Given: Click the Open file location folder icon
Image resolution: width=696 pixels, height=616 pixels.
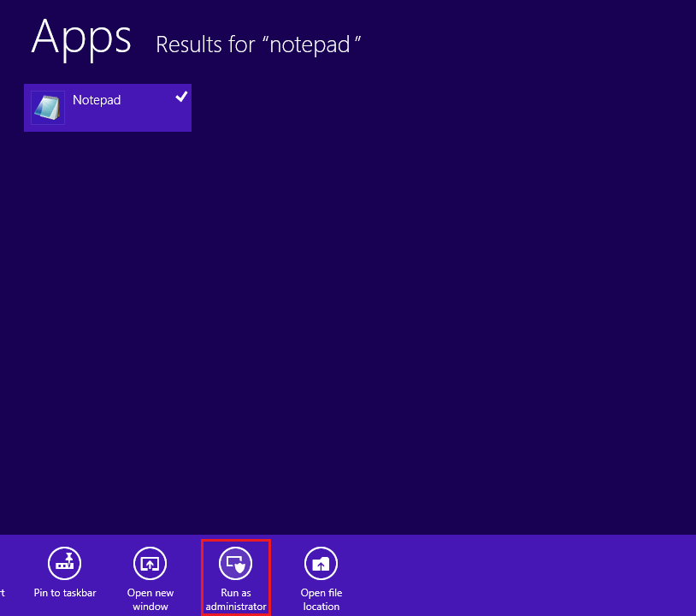Looking at the screenshot, I should (x=321, y=563).
